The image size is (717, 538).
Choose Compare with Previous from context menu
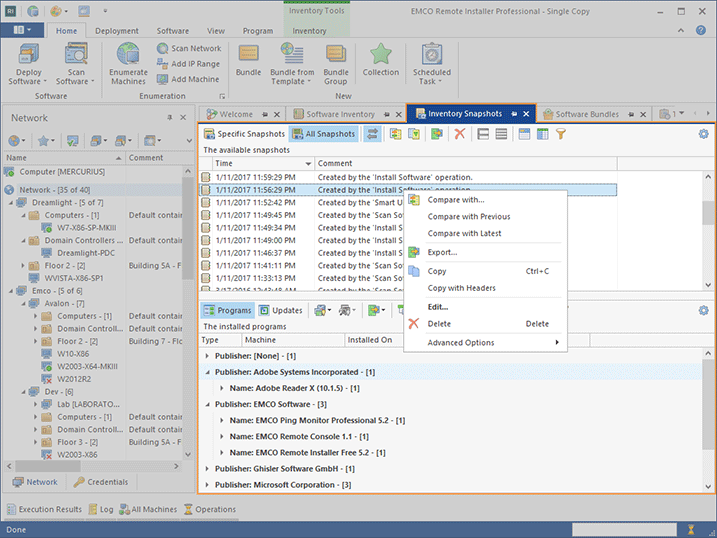coord(468,216)
